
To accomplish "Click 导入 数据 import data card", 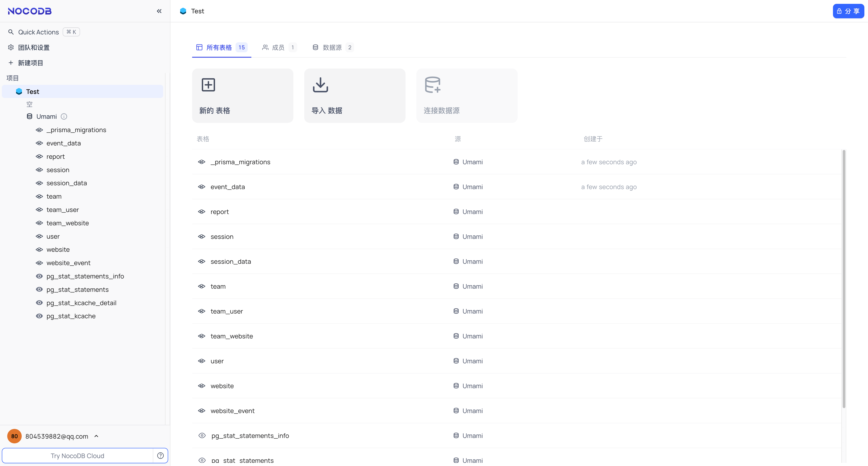I will point(355,95).
